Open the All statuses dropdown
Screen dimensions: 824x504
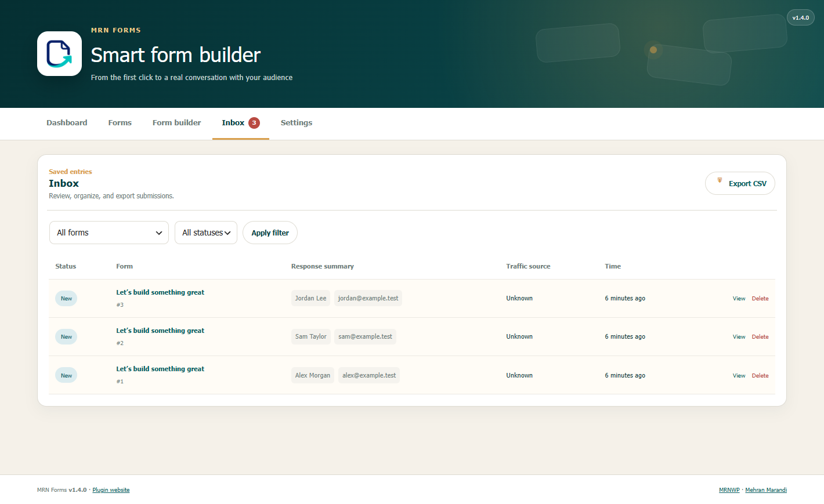point(206,233)
